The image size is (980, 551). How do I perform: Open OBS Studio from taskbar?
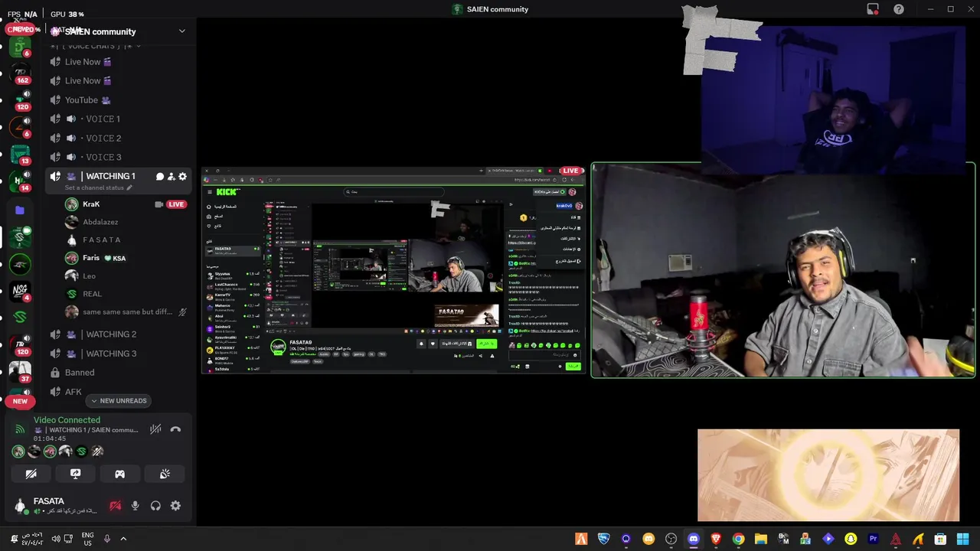[x=671, y=539]
